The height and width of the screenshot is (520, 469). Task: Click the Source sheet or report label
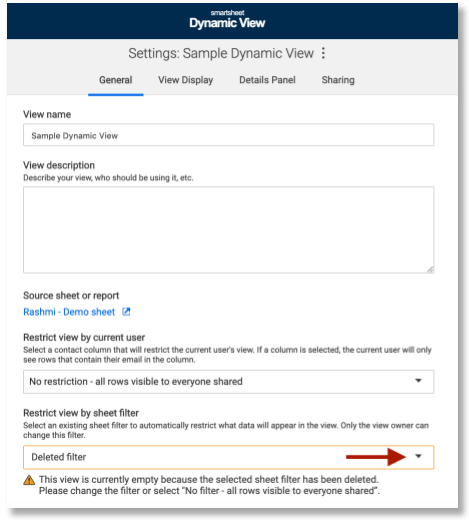(71, 296)
